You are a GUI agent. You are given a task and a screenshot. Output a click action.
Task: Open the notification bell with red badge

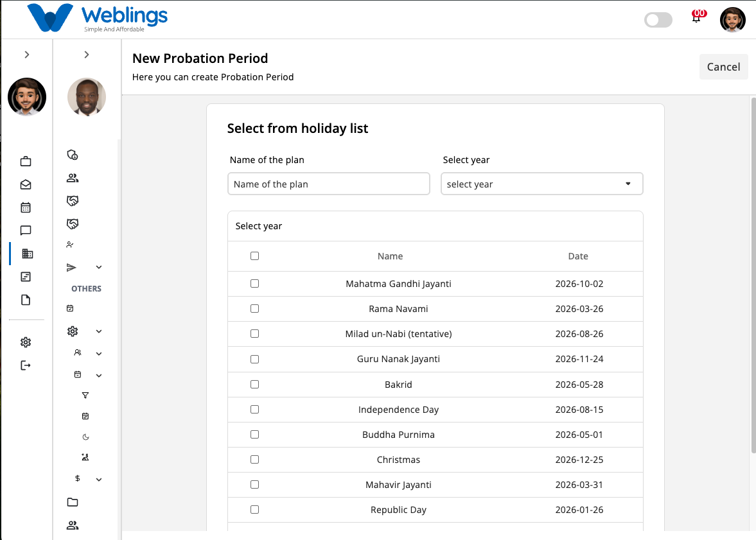697,17
